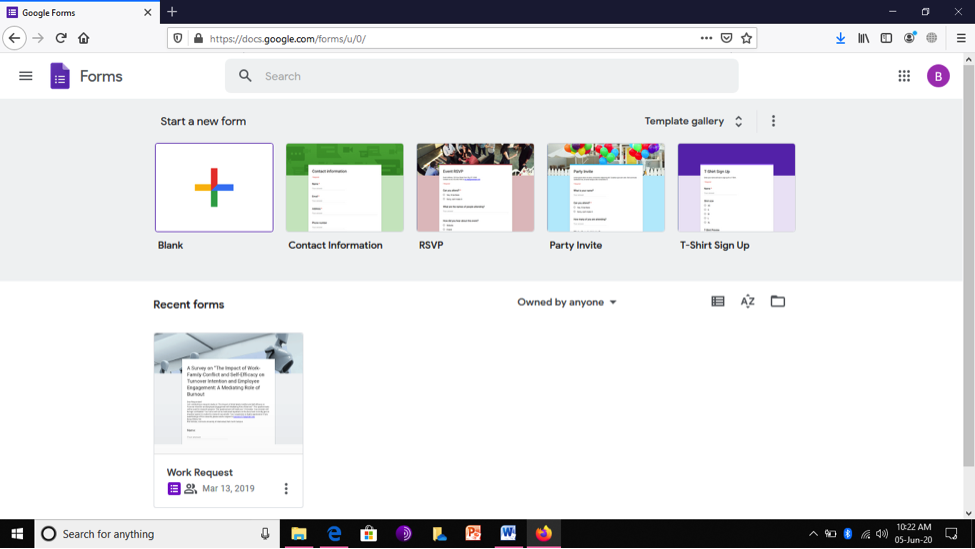The image size is (975, 549).
Task: Open the AZ sort options
Action: [747, 302]
